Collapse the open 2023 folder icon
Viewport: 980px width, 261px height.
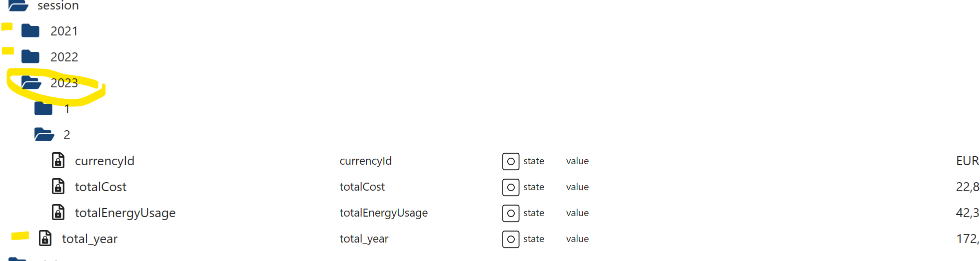coord(31,83)
